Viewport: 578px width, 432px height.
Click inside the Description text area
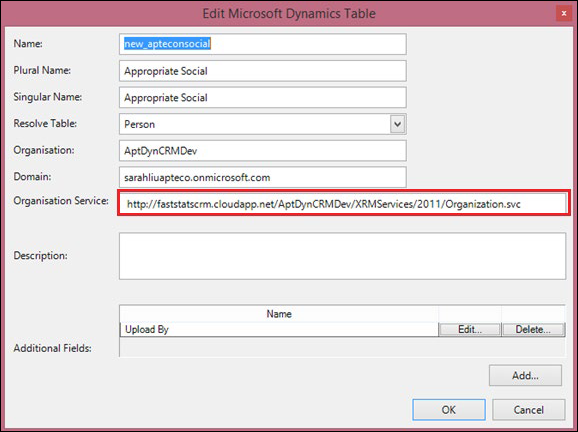coord(342,256)
